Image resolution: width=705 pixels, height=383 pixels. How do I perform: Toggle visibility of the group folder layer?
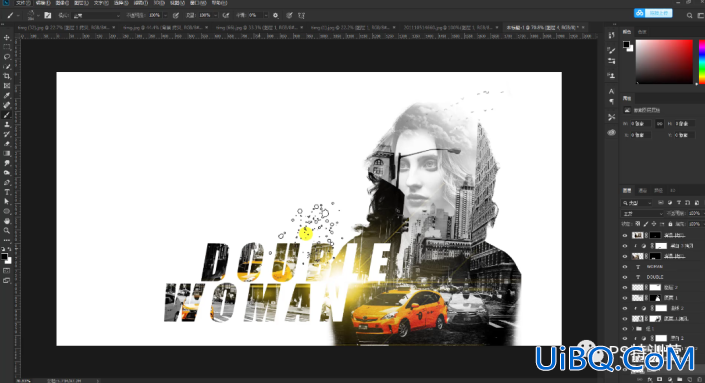625,329
